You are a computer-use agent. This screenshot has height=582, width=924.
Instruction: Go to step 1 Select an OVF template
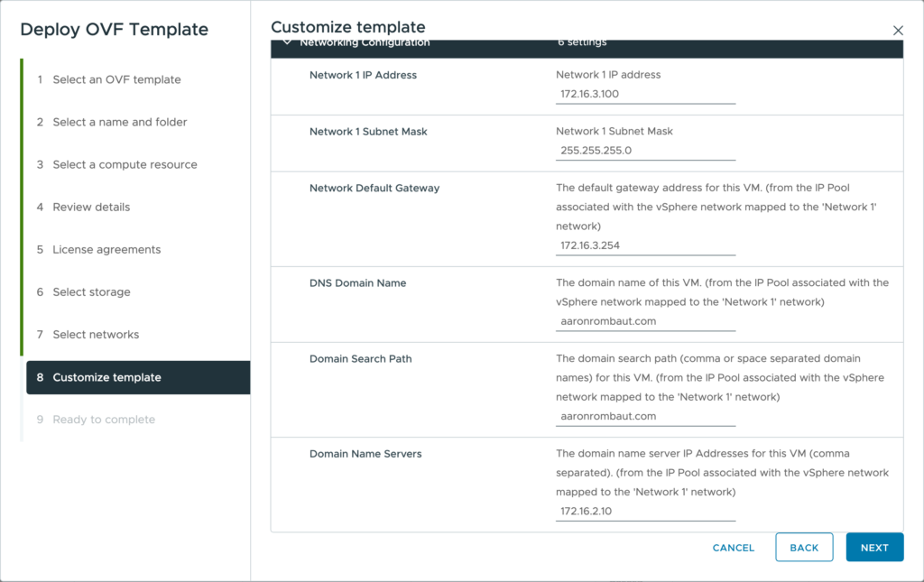[116, 79]
